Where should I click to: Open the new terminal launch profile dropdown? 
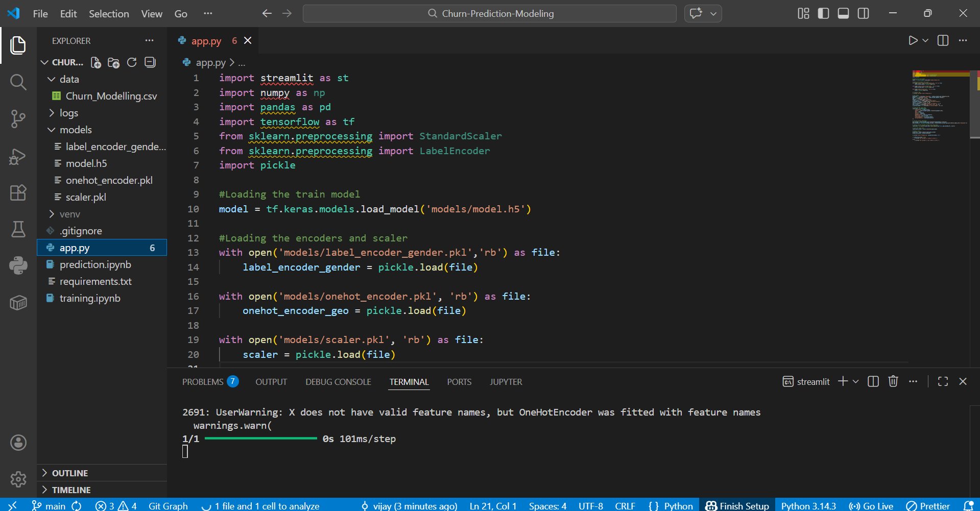coord(856,381)
